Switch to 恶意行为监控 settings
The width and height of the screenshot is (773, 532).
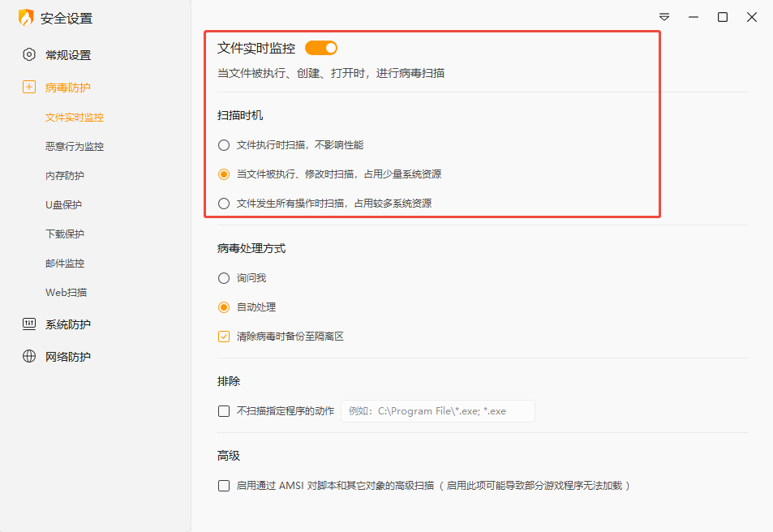(x=73, y=146)
